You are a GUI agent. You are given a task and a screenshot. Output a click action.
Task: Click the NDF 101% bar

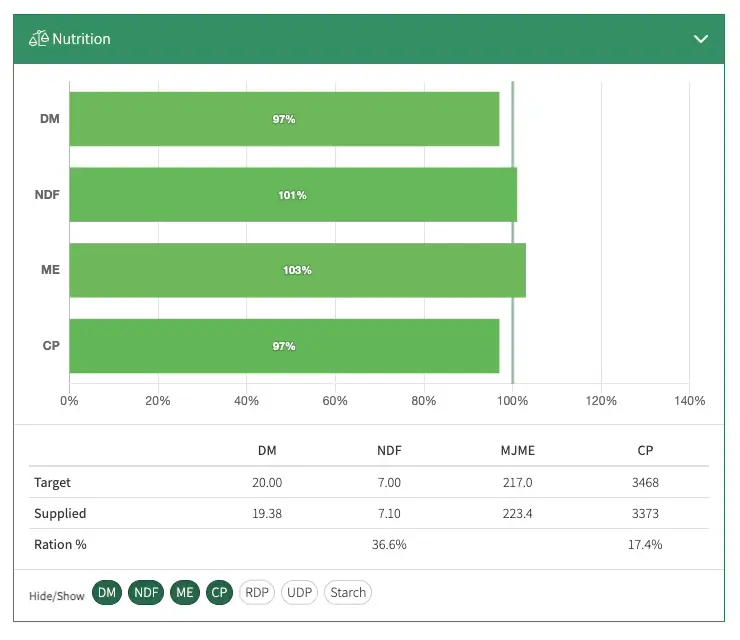click(293, 194)
